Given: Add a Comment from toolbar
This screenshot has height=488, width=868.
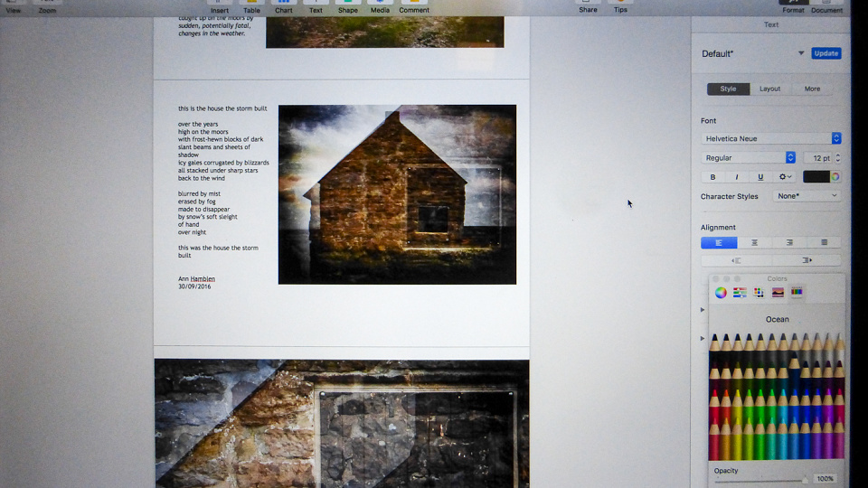Looking at the screenshot, I should (414, 6).
